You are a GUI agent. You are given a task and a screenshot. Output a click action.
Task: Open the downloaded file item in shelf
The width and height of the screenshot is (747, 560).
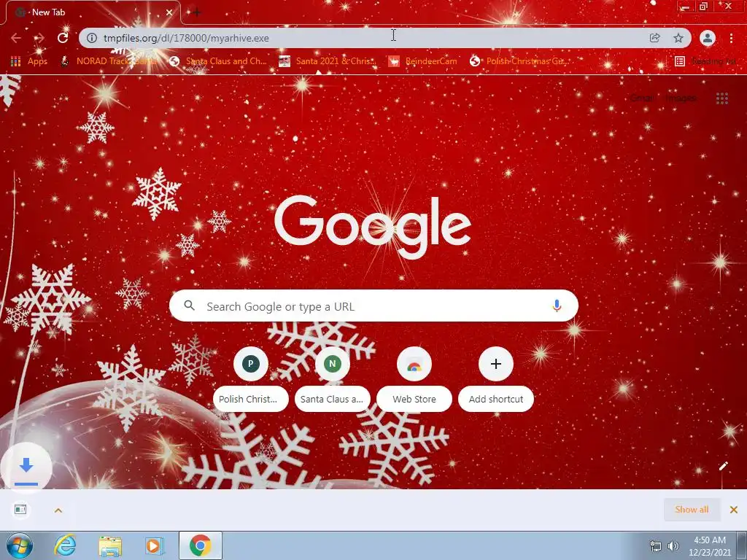pos(20,510)
